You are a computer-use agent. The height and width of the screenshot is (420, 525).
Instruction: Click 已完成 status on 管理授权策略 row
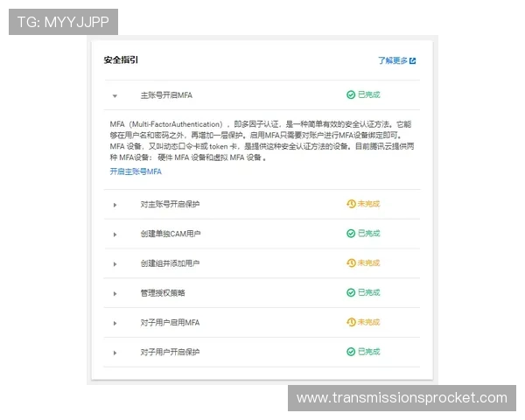click(369, 292)
